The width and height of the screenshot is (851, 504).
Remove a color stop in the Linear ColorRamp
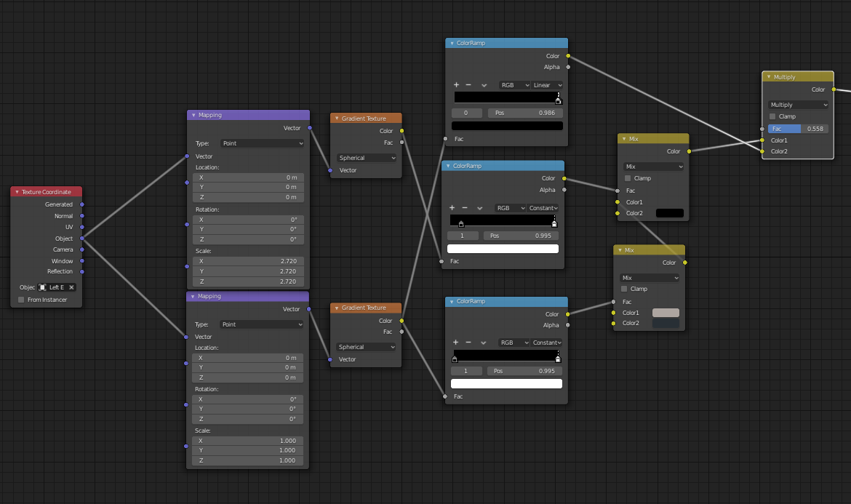coord(468,84)
